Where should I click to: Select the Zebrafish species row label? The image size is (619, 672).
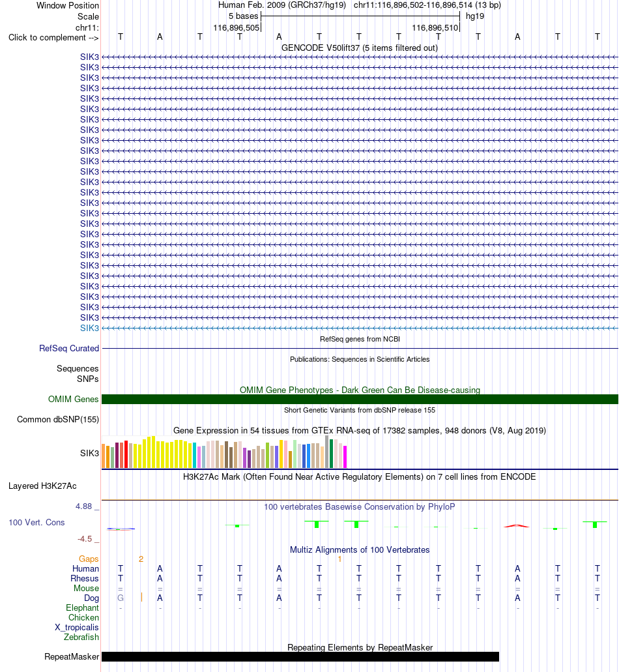pos(81,637)
